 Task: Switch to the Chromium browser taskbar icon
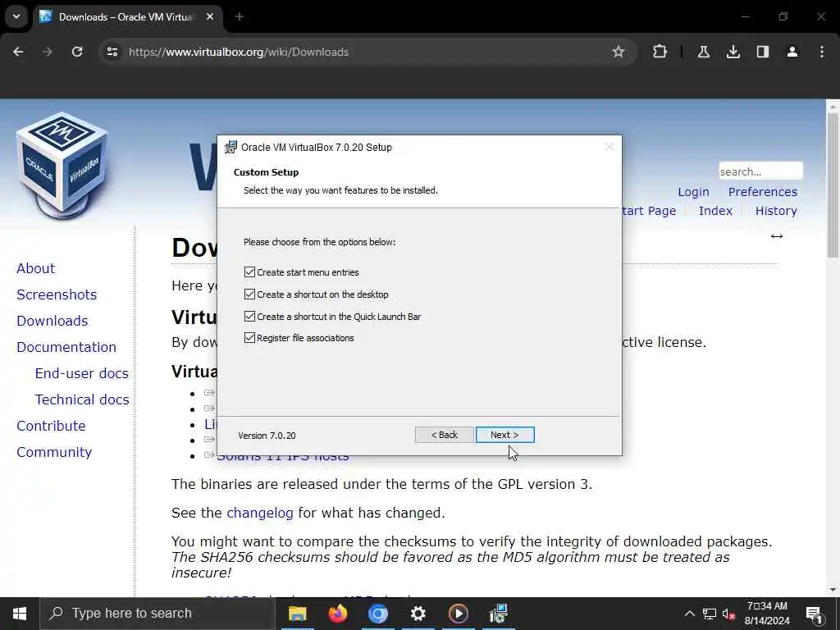point(377,614)
